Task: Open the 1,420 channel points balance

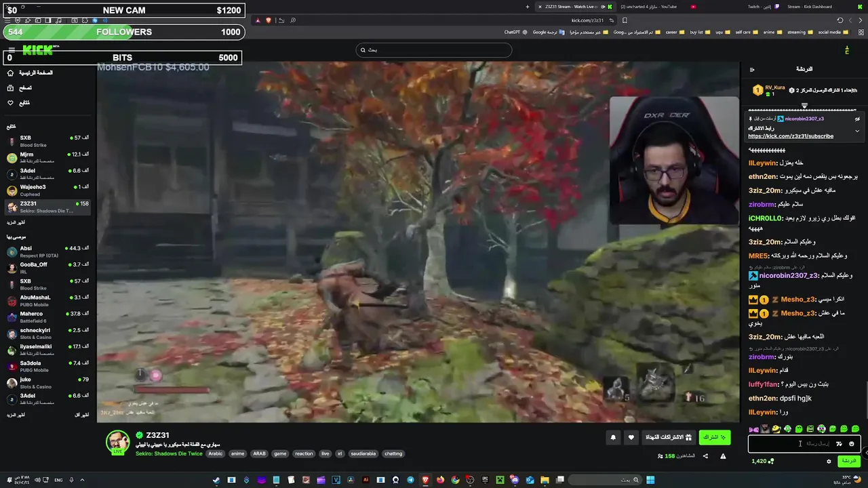Action: click(762, 461)
